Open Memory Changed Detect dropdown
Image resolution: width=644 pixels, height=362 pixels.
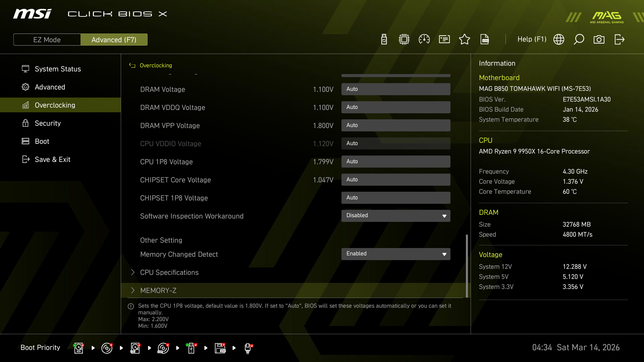click(x=396, y=254)
